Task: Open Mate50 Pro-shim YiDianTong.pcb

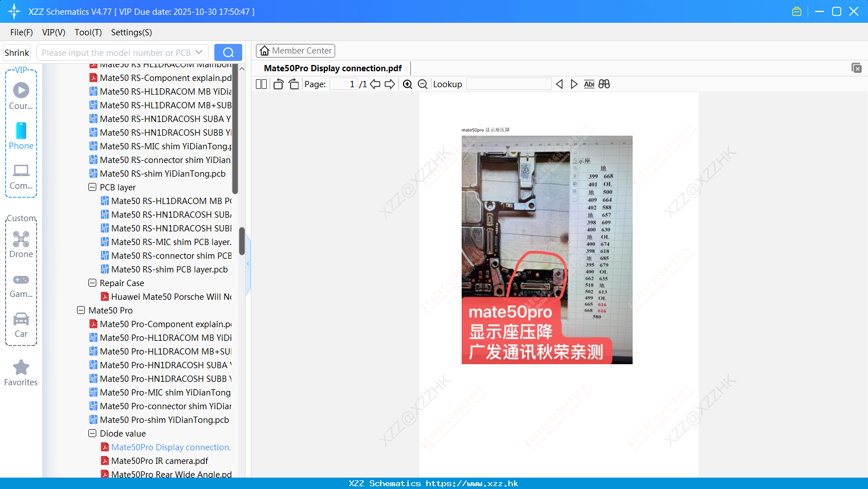Action: 159,419
